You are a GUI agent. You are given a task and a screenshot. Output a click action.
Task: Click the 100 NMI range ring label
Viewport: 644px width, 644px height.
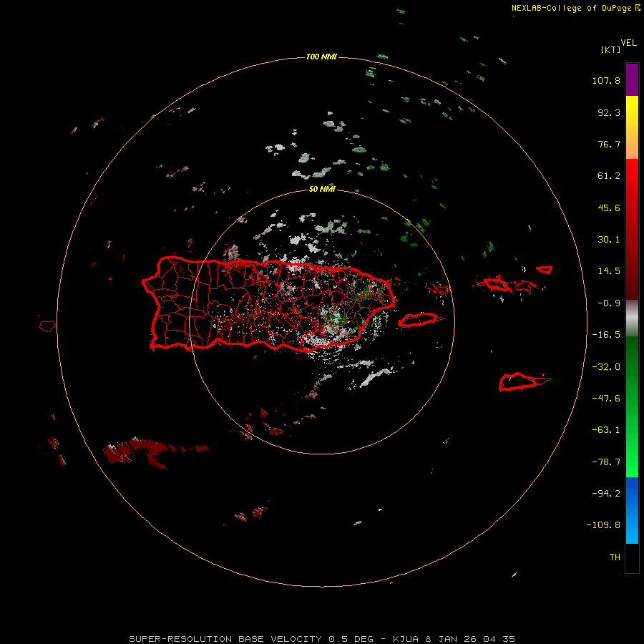321,57
